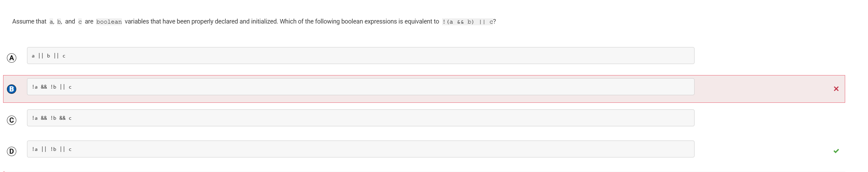
Task: Click the answer box "!a || !b || c"
Action: [x=360, y=149]
